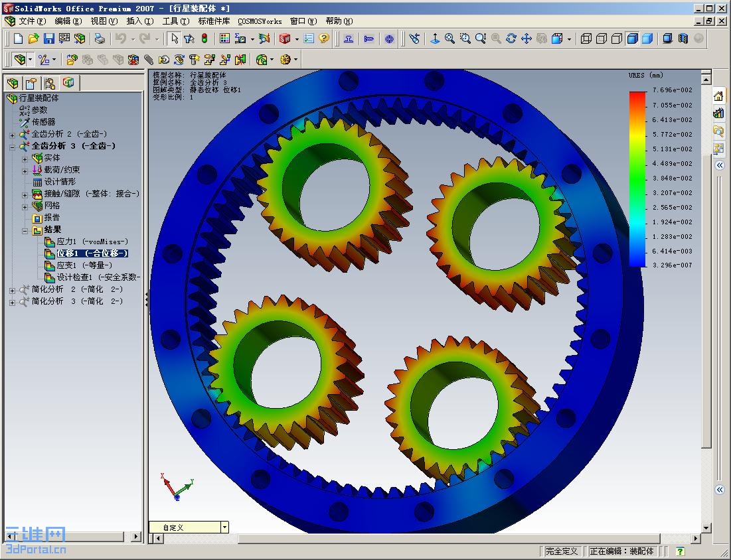Screen dimensions: 731x560
Task: Open the 帮助(H) menu
Action: pos(339,21)
